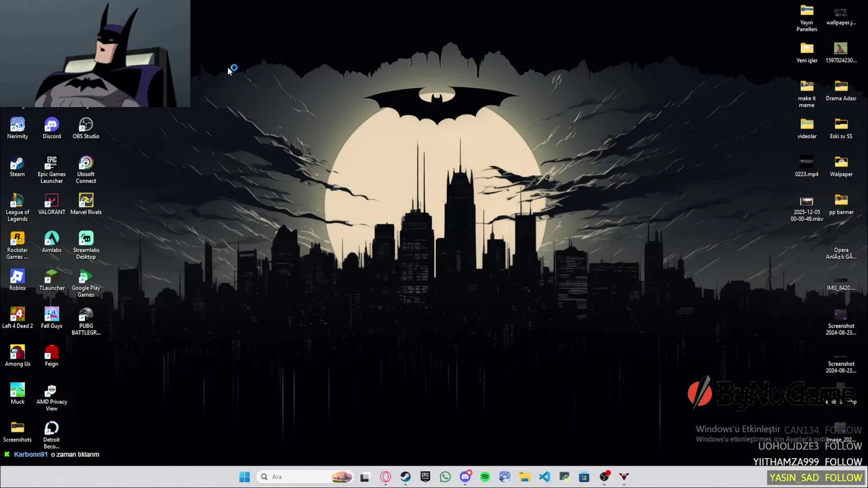
Task: Click the Fall Guys desktop icon
Action: click(52, 318)
